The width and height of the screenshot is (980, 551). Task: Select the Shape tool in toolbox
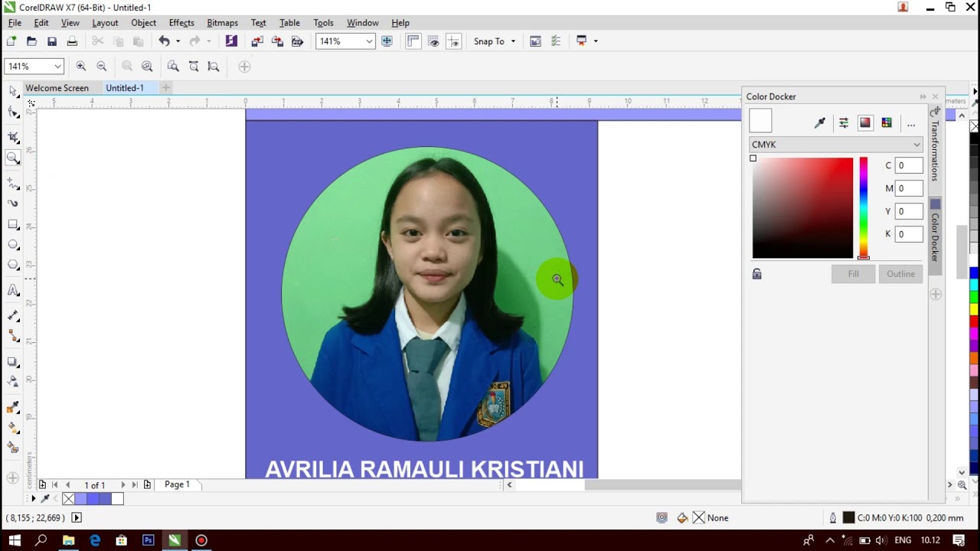13,112
